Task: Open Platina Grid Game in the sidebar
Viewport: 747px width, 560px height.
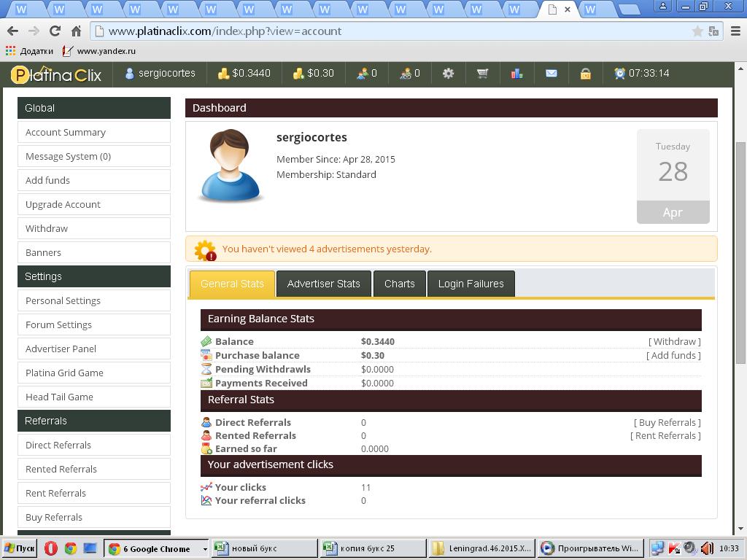Action: point(94,373)
